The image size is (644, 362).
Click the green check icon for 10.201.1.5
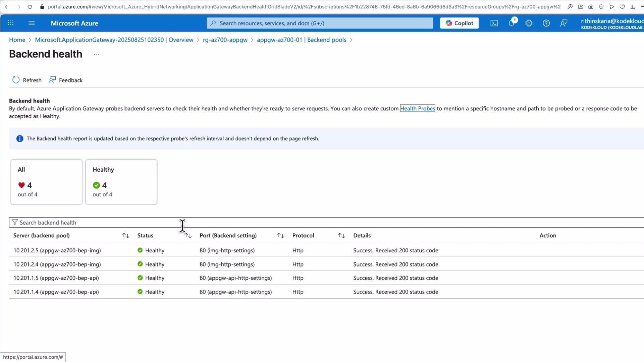click(140, 278)
